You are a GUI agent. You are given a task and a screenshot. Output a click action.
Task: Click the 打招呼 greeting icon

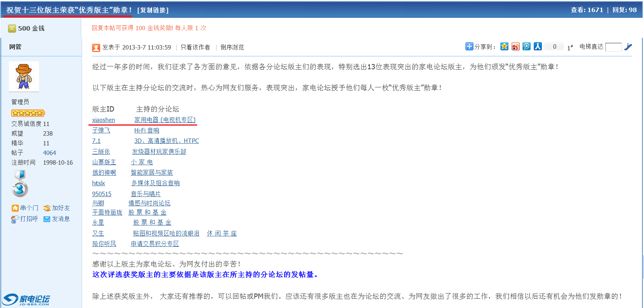point(15,219)
